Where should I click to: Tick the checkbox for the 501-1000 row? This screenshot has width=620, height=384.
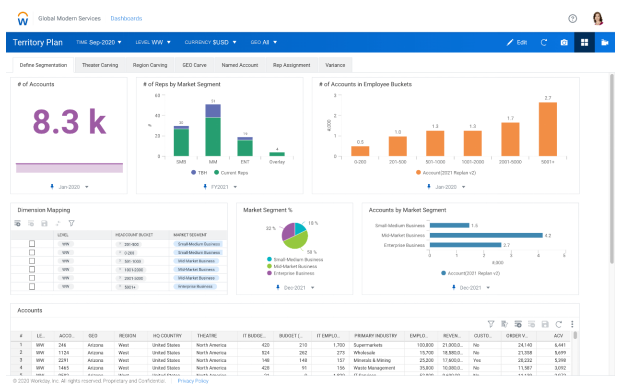[x=32, y=261]
